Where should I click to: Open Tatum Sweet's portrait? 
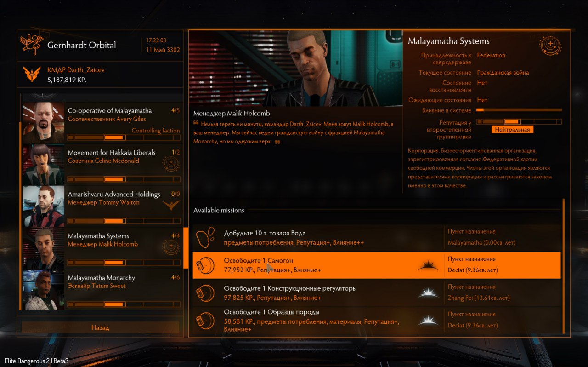pyautogui.click(x=43, y=290)
